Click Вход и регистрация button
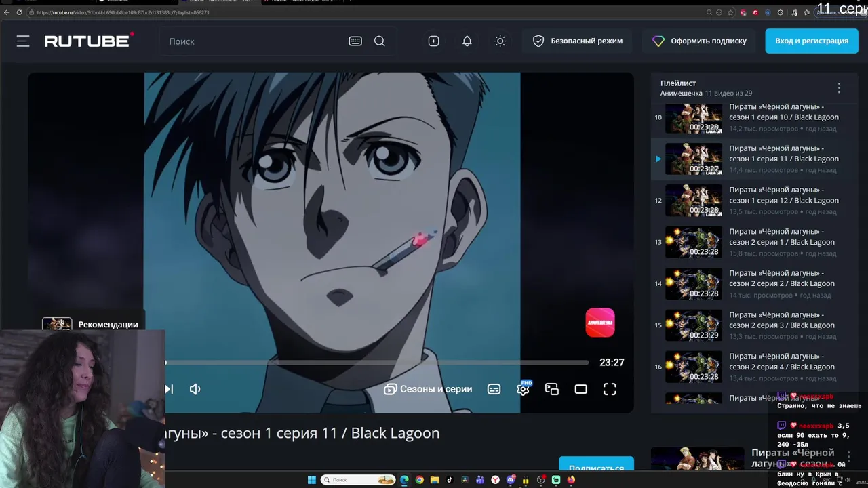This screenshot has height=488, width=868. click(812, 41)
